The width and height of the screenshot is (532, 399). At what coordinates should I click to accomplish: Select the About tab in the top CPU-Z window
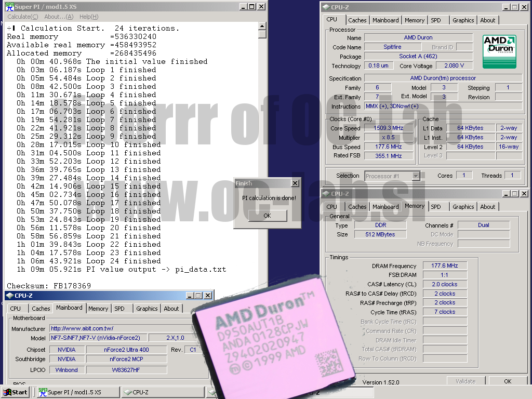[x=487, y=20]
